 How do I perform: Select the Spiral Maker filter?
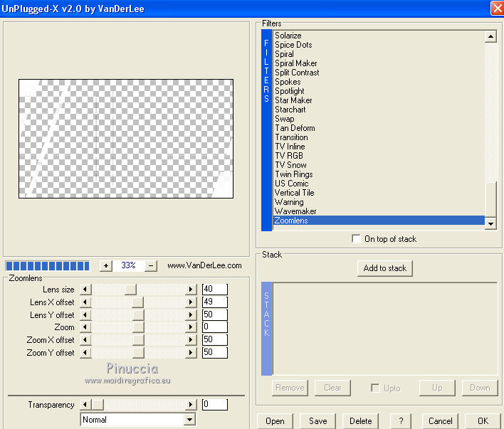click(x=295, y=63)
